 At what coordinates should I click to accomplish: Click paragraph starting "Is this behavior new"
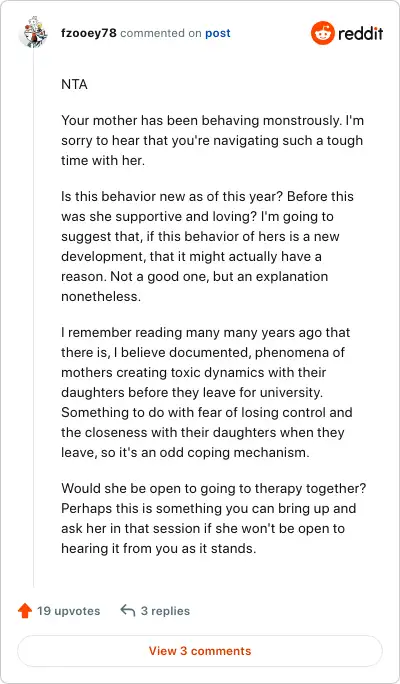(207, 246)
